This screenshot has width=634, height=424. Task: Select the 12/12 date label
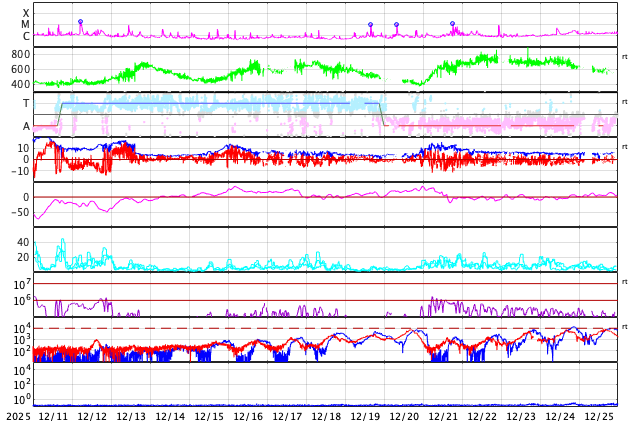(92, 417)
